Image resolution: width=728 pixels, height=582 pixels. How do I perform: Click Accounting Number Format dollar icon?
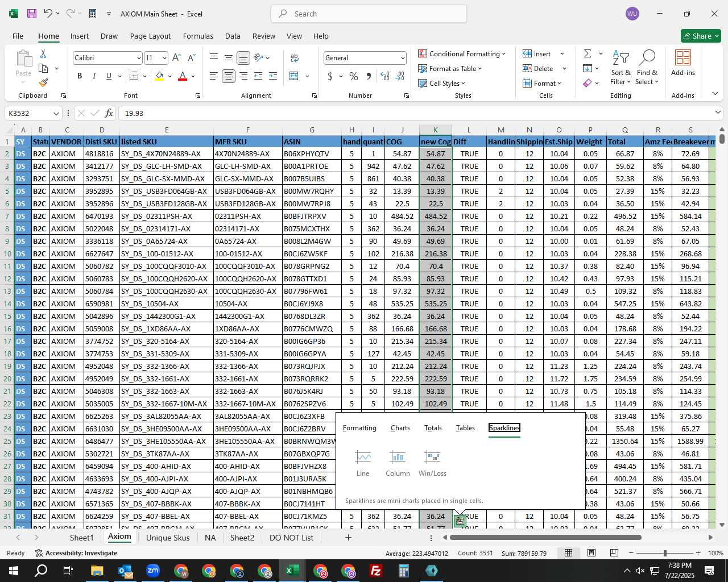point(330,76)
